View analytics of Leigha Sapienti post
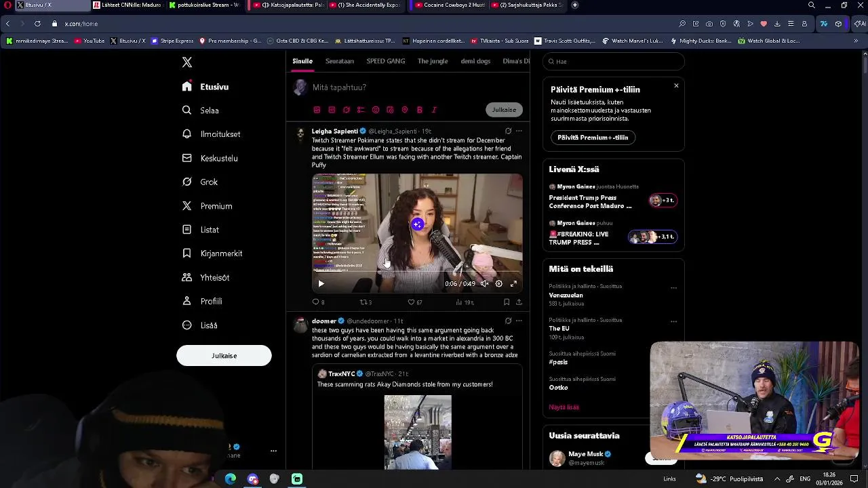 (x=464, y=302)
